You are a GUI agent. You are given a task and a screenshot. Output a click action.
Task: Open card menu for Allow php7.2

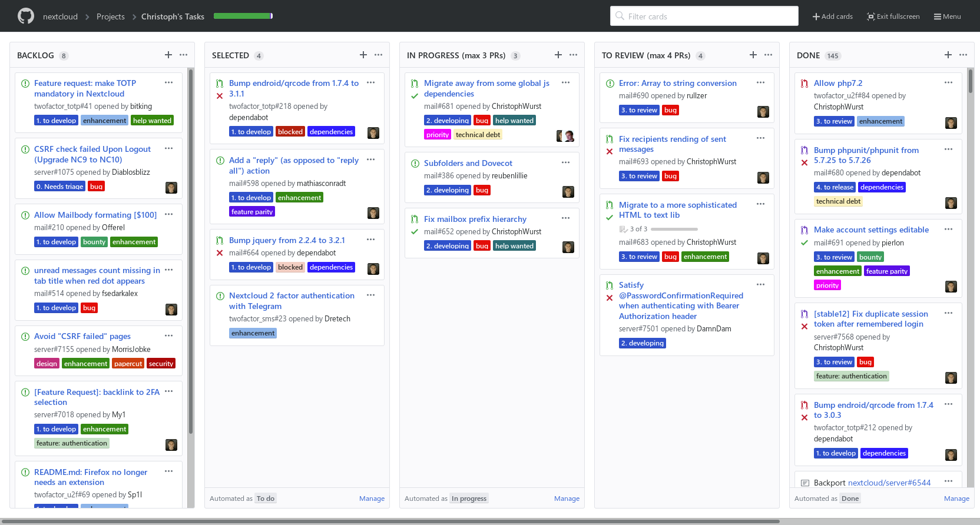click(949, 82)
